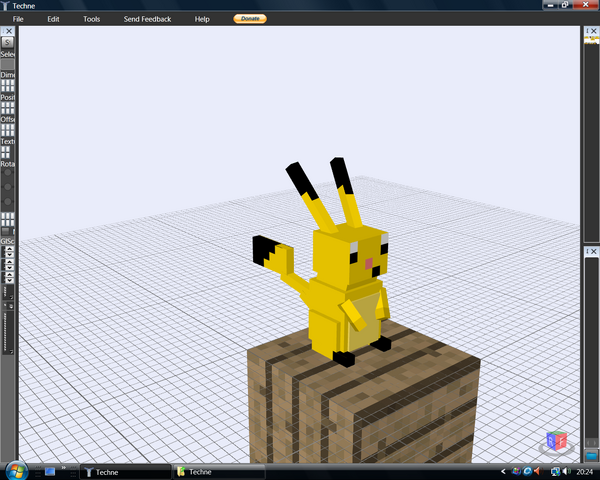
Task: Click the blue folder icon in right panel
Action: [x=591, y=456]
